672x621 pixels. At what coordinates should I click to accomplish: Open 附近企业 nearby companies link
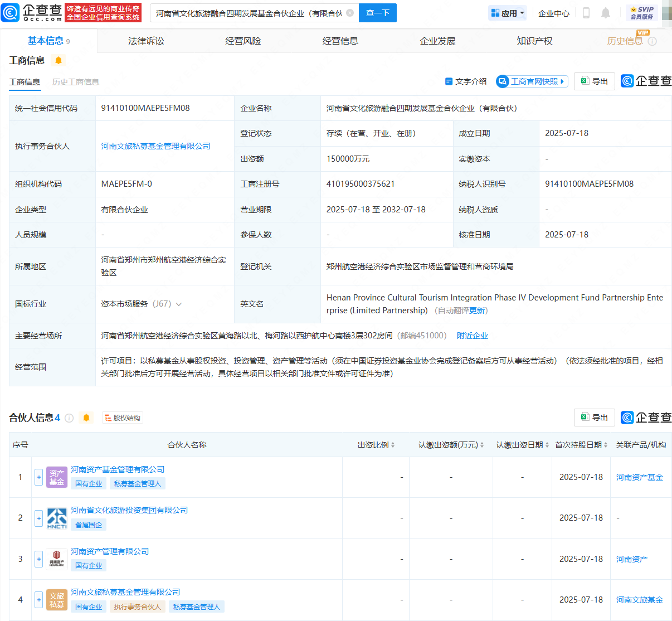(473, 336)
